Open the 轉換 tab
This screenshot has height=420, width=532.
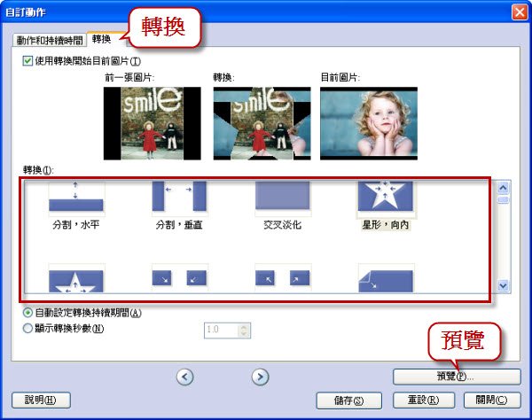pos(102,39)
